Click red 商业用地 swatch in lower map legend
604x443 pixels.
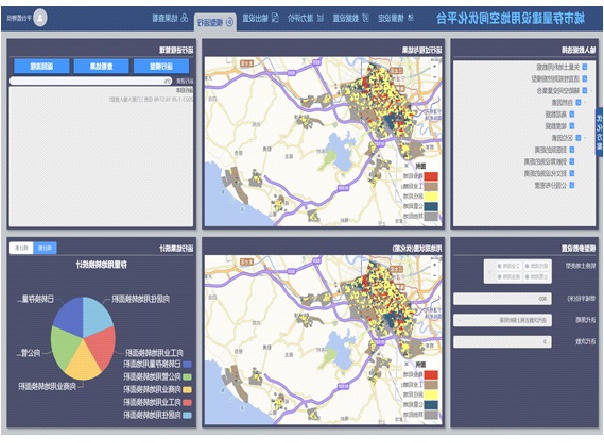tap(431, 375)
